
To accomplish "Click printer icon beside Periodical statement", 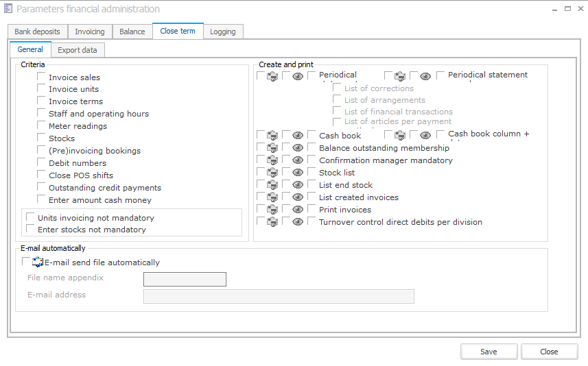I will pos(400,77).
